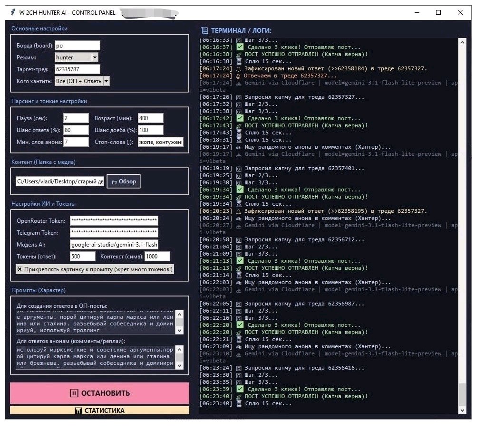Click the Обзор browse button
The height and width of the screenshot is (438, 504).
[x=124, y=181]
